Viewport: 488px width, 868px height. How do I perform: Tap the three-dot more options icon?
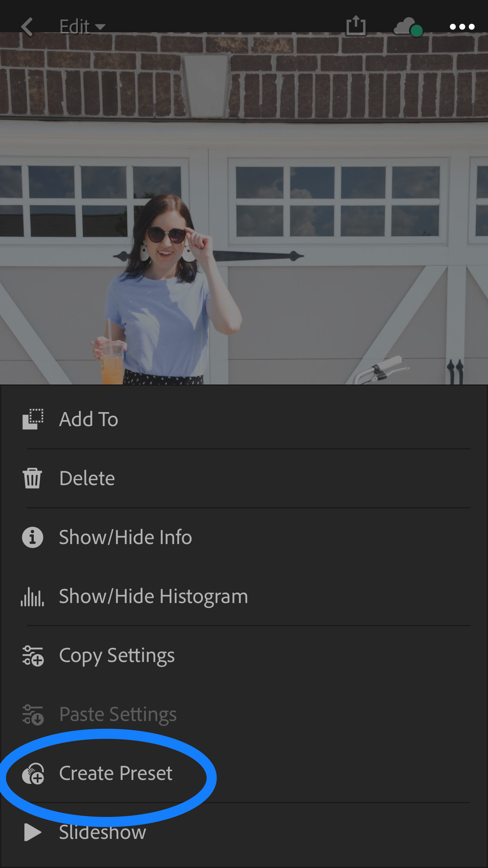point(462,27)
